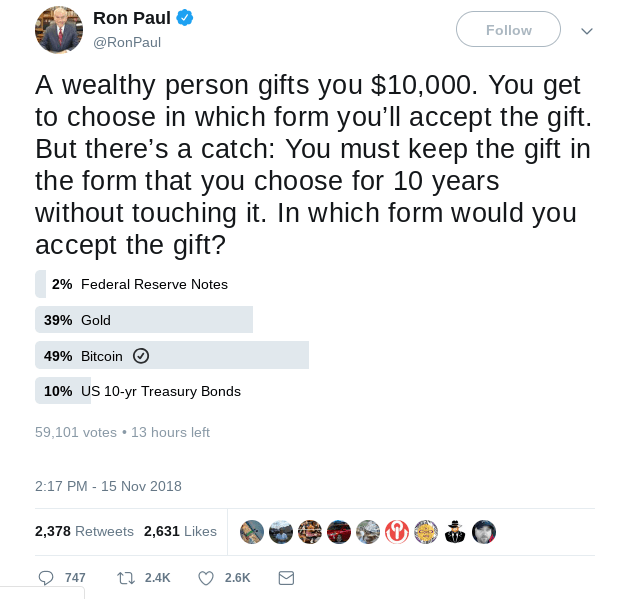
Task: Open the 2,631 Likes list
Action: pyautogui.click(x=180, y=531)
